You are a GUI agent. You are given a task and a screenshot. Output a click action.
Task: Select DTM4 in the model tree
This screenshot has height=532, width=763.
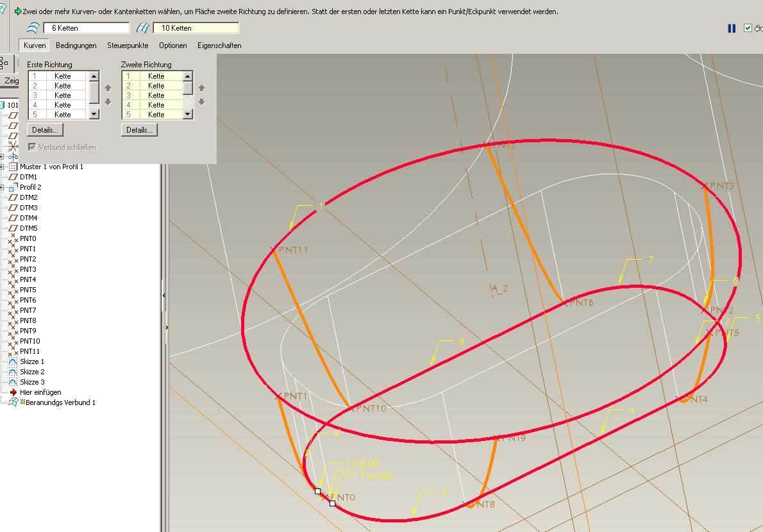pos(29,218)
